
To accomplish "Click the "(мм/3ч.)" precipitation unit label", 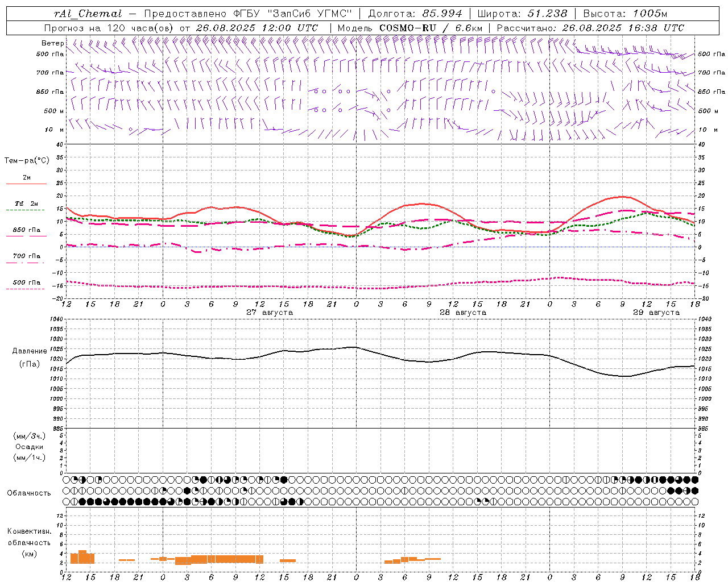I will click(29, 436).
